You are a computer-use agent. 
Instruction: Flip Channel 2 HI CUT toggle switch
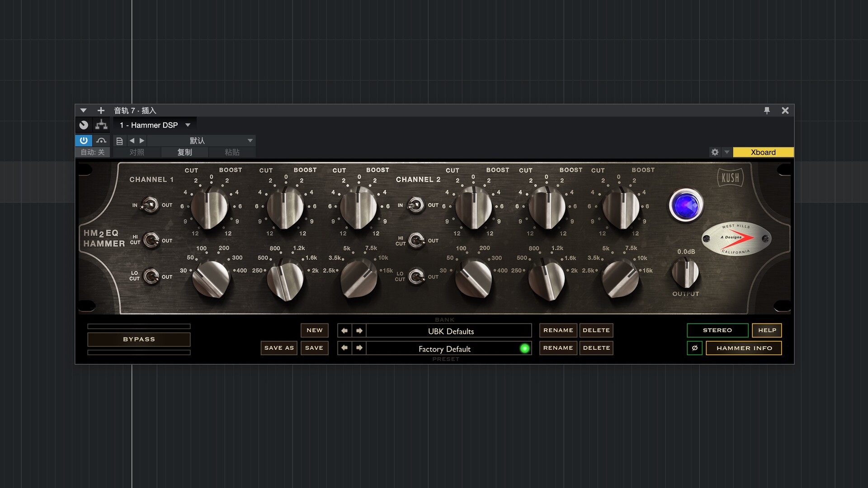416,240
